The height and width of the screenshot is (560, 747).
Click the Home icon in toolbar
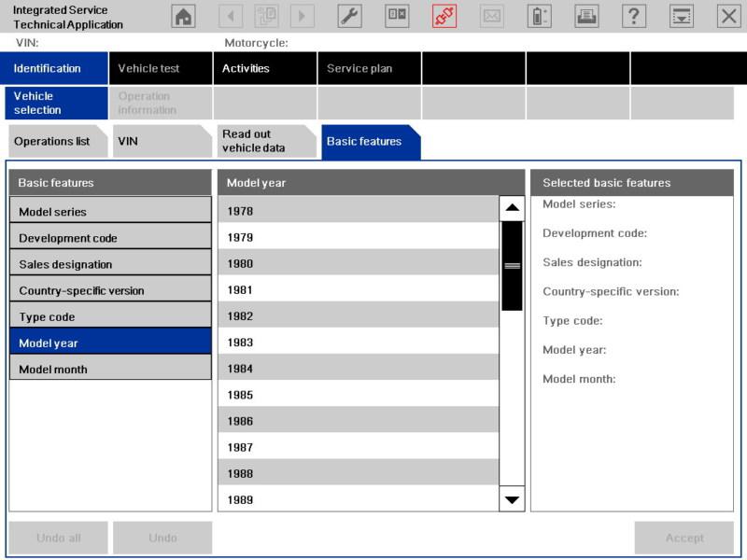coord(185,16)
